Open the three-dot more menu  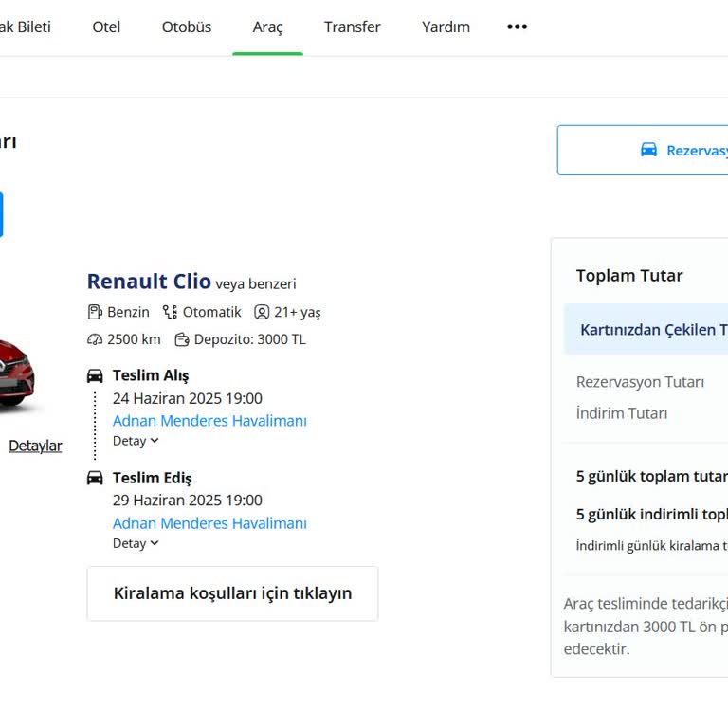click(x=517, y=27)
